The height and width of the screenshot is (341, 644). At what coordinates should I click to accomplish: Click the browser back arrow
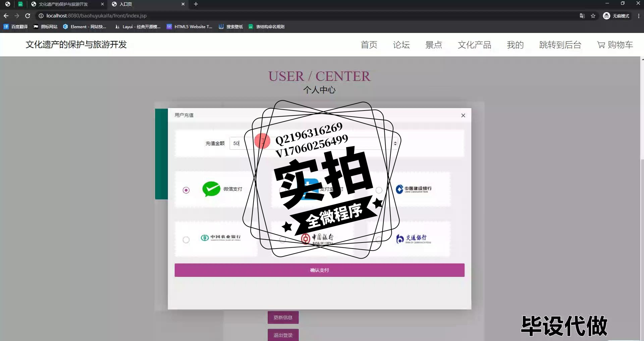tap(6, 16)
